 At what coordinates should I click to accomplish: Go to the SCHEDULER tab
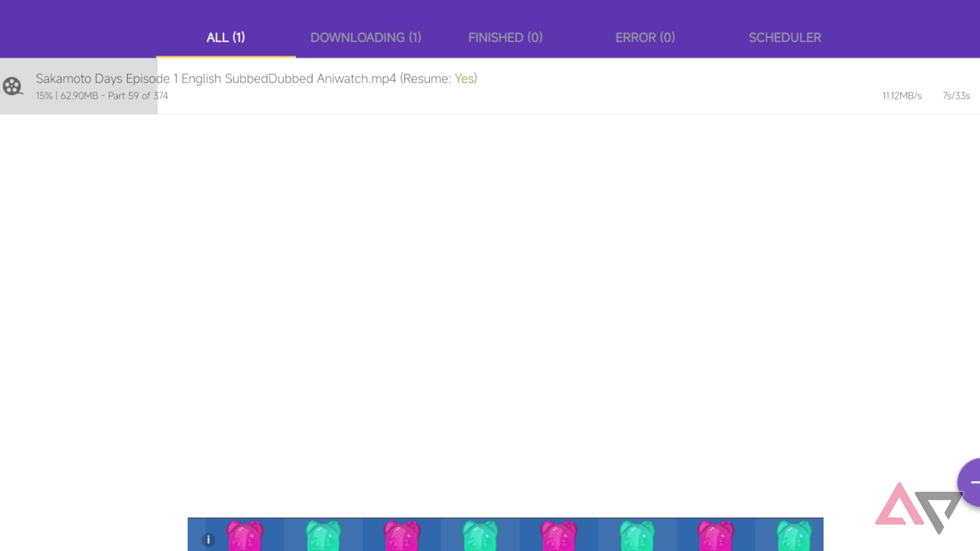click(x=785, y=37)
